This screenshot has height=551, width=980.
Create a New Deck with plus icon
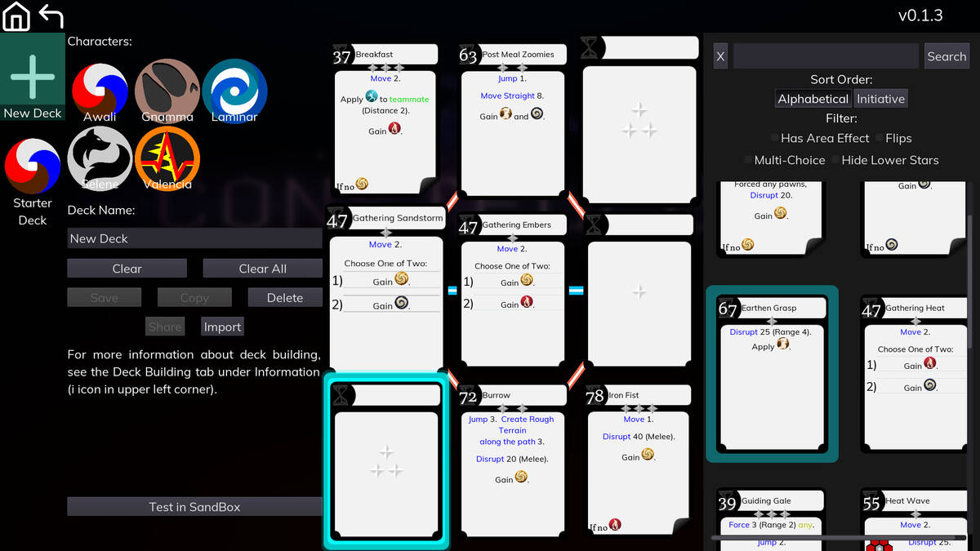[33, 78]
